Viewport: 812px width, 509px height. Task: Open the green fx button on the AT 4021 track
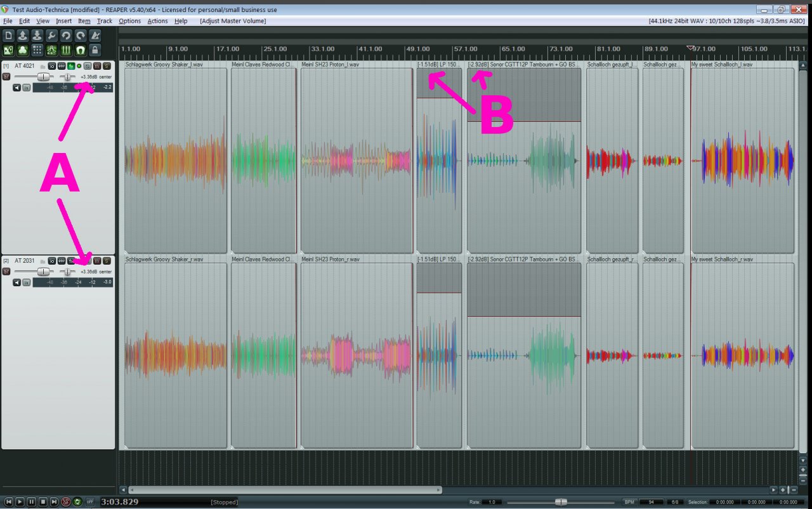tap(71, 66)
